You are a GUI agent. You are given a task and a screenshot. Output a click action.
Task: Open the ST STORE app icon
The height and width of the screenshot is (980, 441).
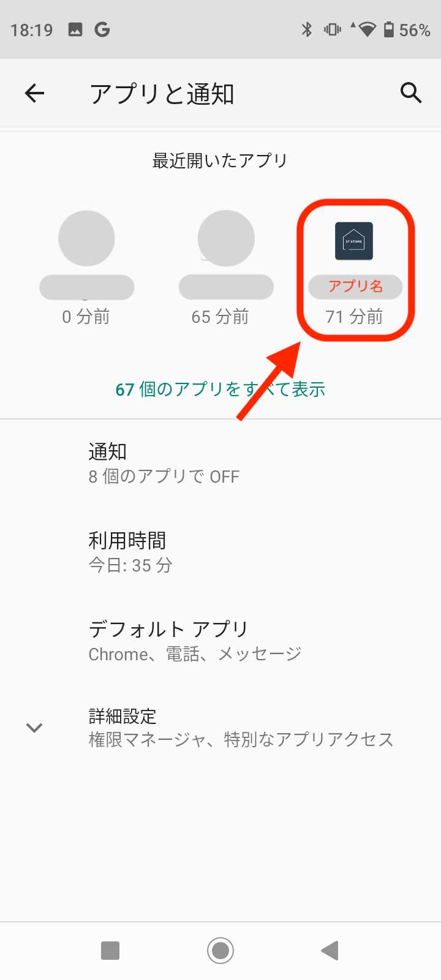coord(354,241)
